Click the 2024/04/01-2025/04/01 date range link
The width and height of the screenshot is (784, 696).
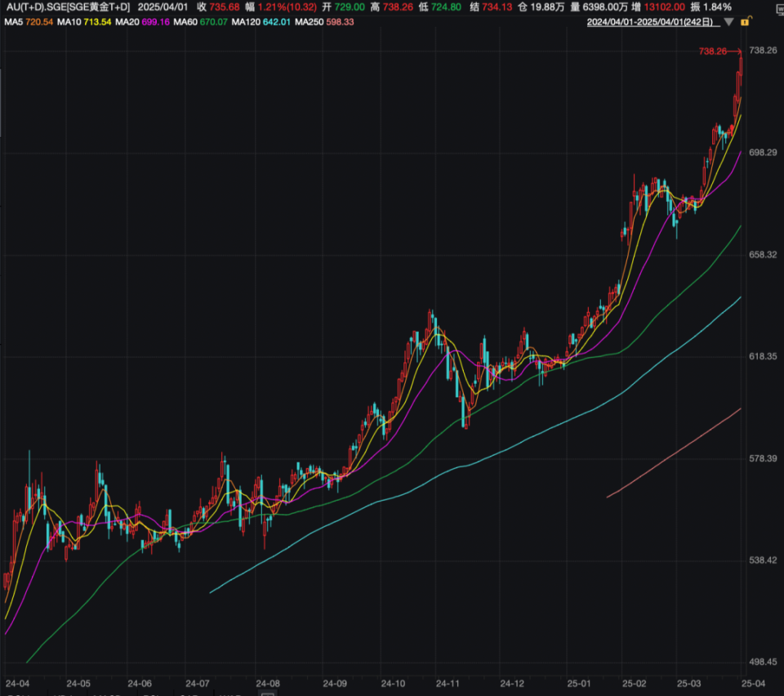[x=649, y=21]
